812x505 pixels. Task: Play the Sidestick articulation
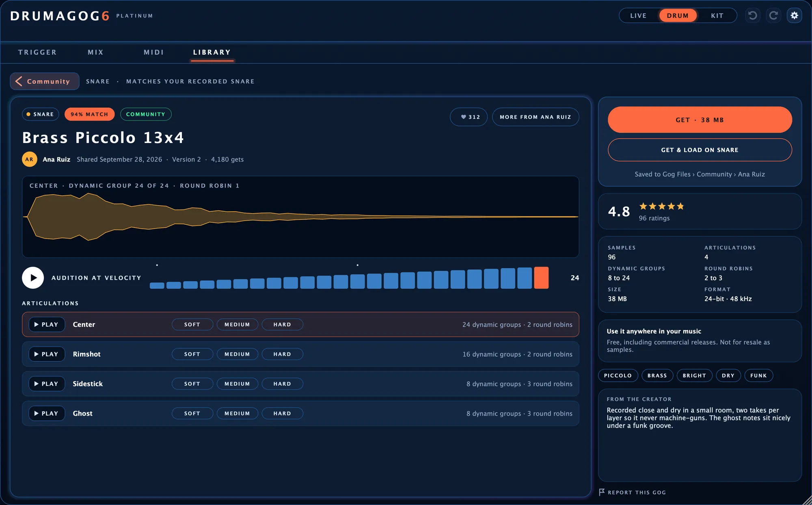click(x=47, y=384)
